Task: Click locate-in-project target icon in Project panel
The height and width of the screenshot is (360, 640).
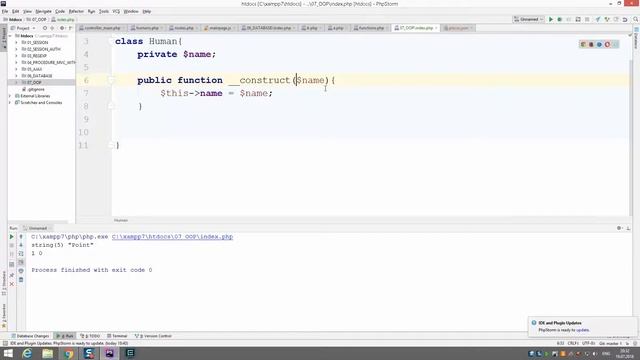Action: pos(45,28)
